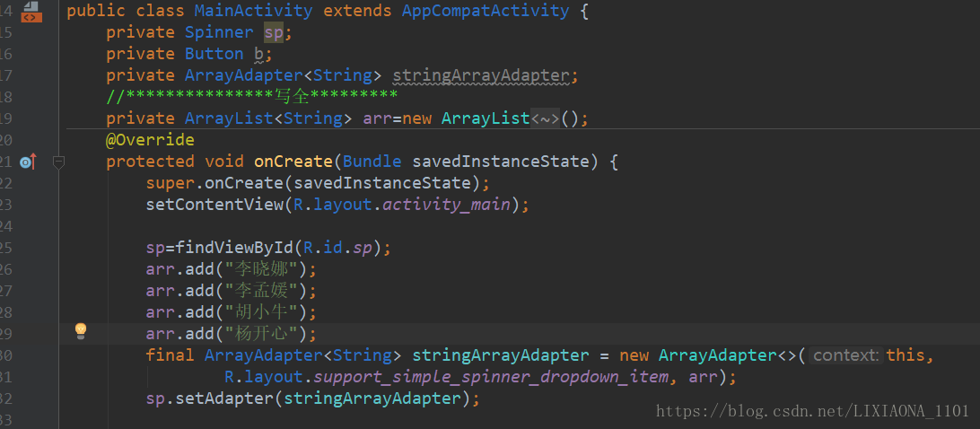
Task: Click the 'protected' keyword
Action: tap(150, 162)
